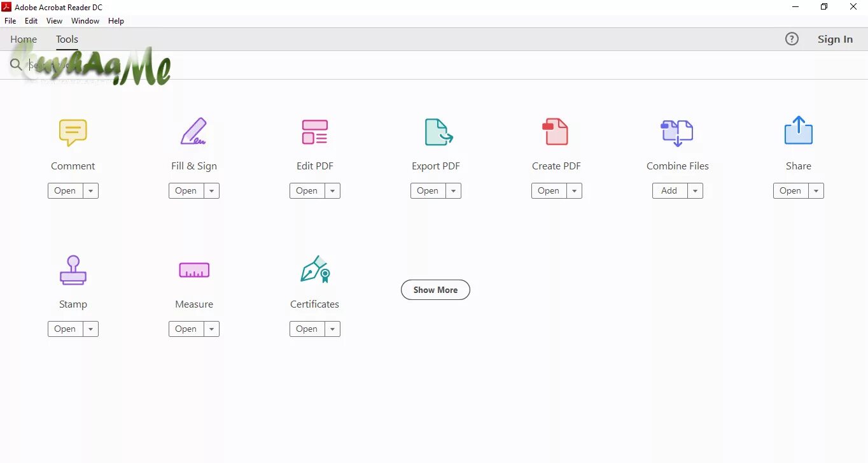
Task: Click the Export PDF label
Action: tap(436, 166)
